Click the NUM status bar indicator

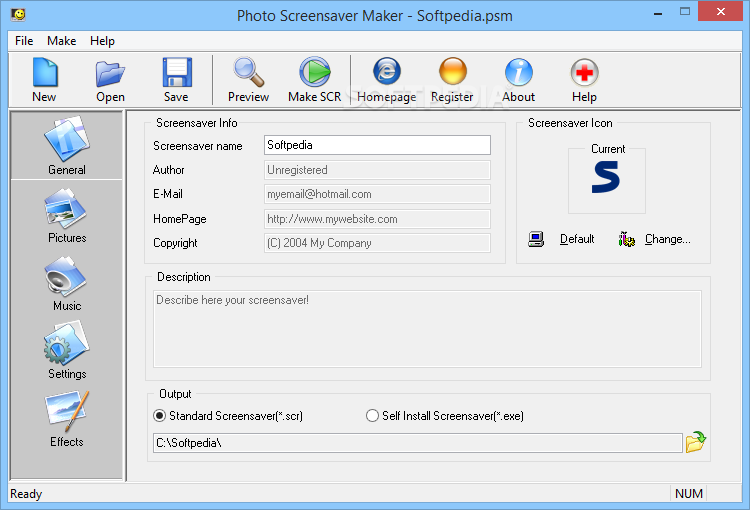(x=689, y=494)
